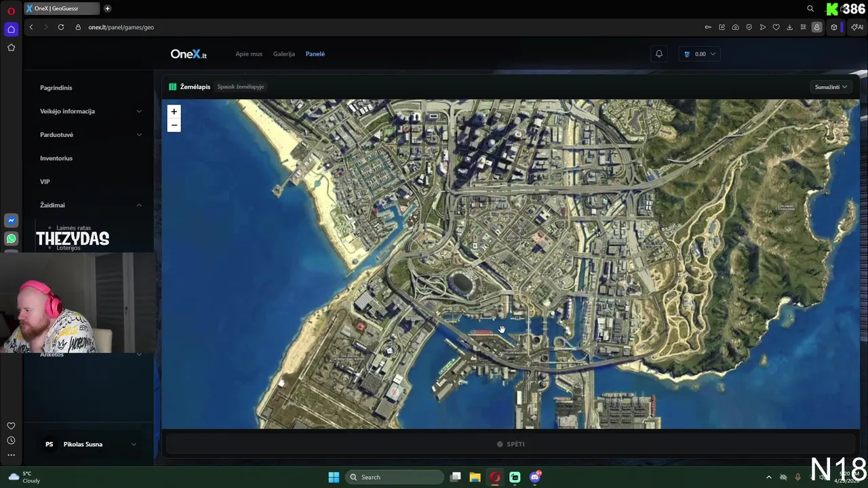Reload the page
This screenshot has width=868, height=488.
click(61, 27)
